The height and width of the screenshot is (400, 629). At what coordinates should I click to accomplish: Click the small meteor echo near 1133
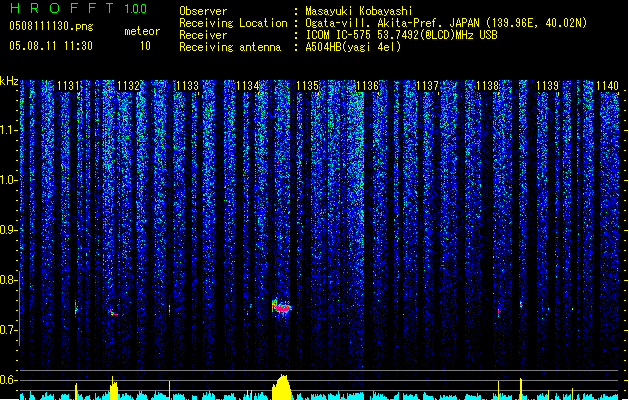(x=169, y=309)
